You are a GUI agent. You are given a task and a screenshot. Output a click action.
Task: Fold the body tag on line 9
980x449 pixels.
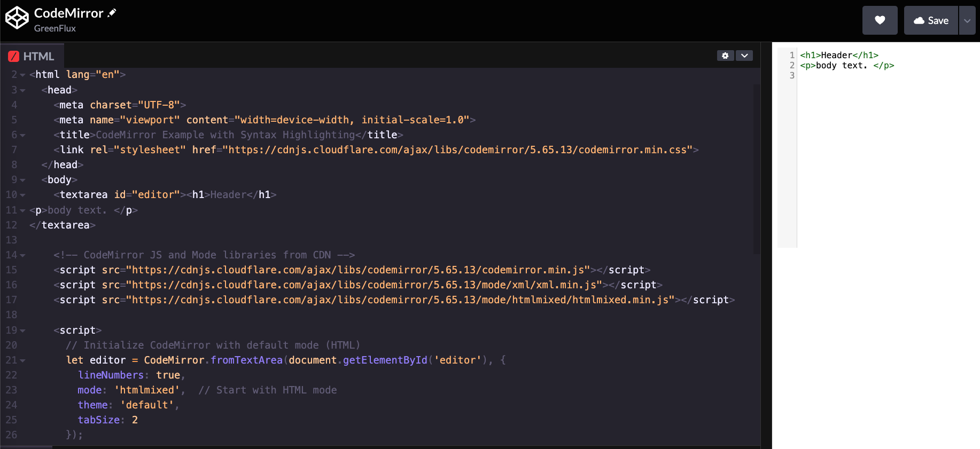coord(22,180)
